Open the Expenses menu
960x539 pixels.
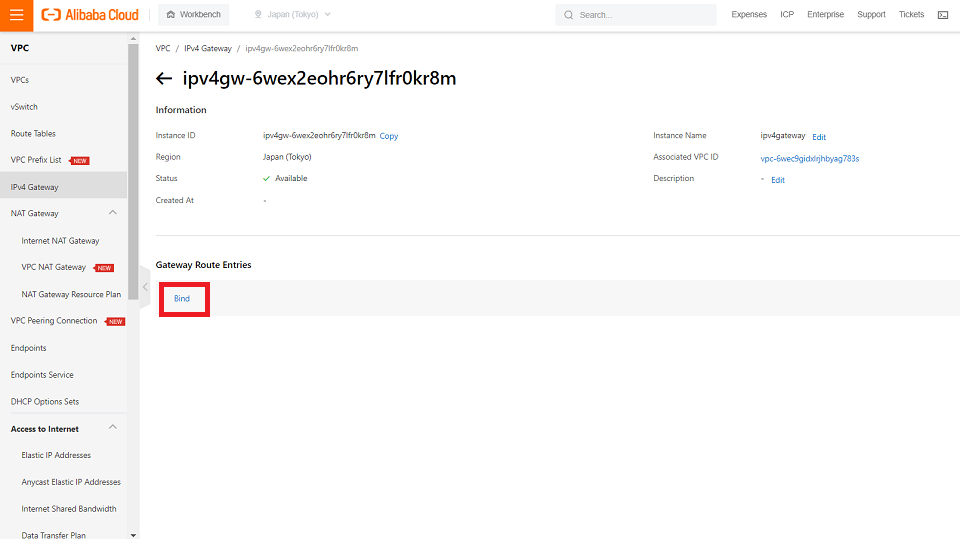(x=749, y=15)
